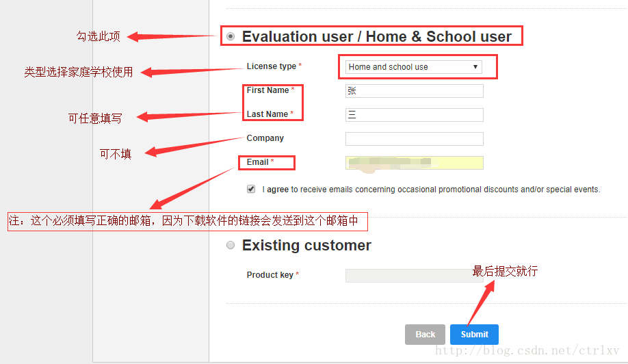Screen dimensions: 628x364
Task: Select the Evaluation user / Home & School radio button
Action: point(231,36)
